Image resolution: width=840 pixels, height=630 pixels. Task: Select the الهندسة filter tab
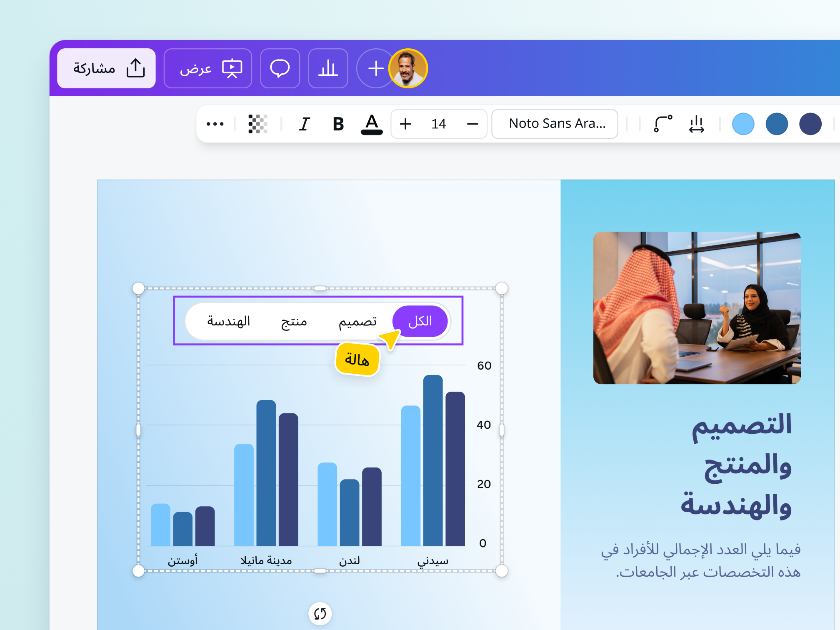tap(229, 321)
